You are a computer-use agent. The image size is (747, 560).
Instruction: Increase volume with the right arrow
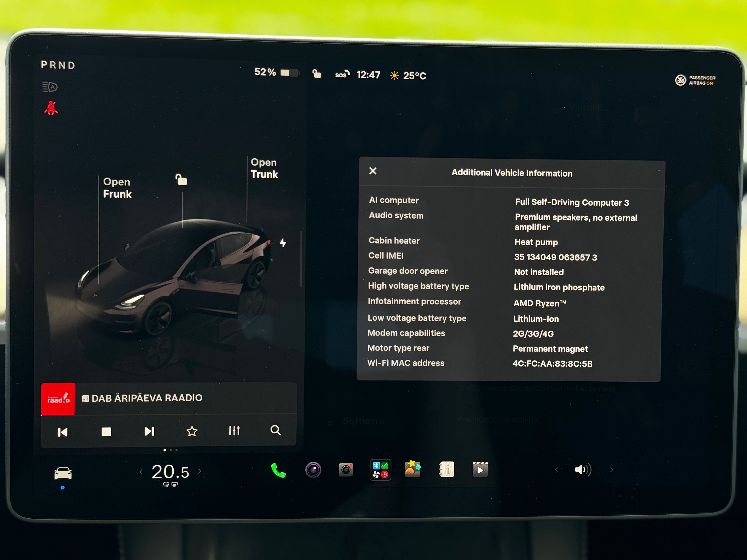pos(611,470)
